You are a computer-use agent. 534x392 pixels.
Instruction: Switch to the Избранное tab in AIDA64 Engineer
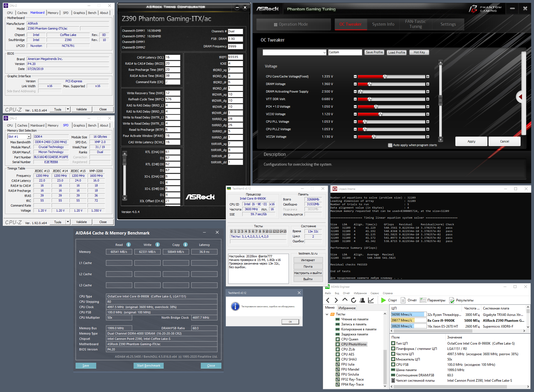(x=347, y=308)
